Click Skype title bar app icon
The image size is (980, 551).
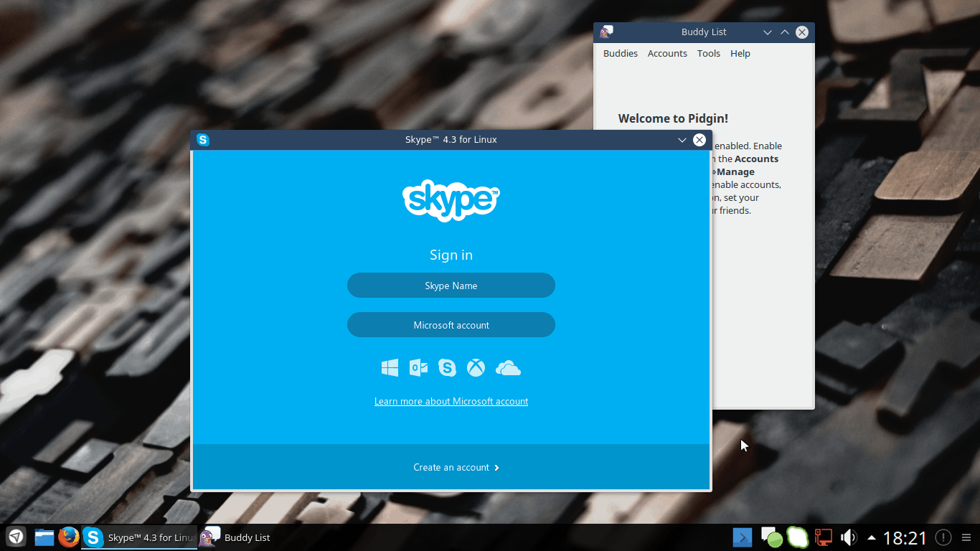[x=203, y=140]
